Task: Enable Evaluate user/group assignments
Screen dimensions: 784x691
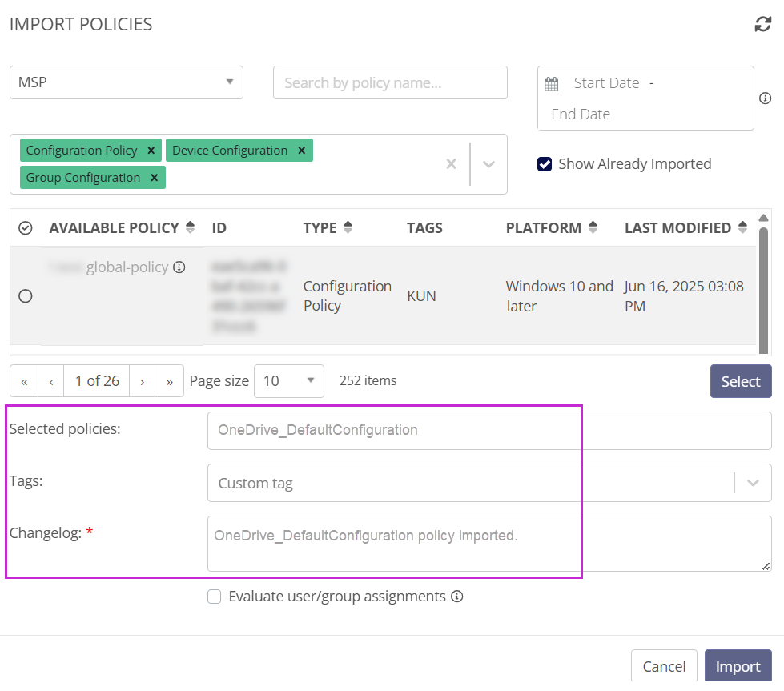Action: coord(214,596)
